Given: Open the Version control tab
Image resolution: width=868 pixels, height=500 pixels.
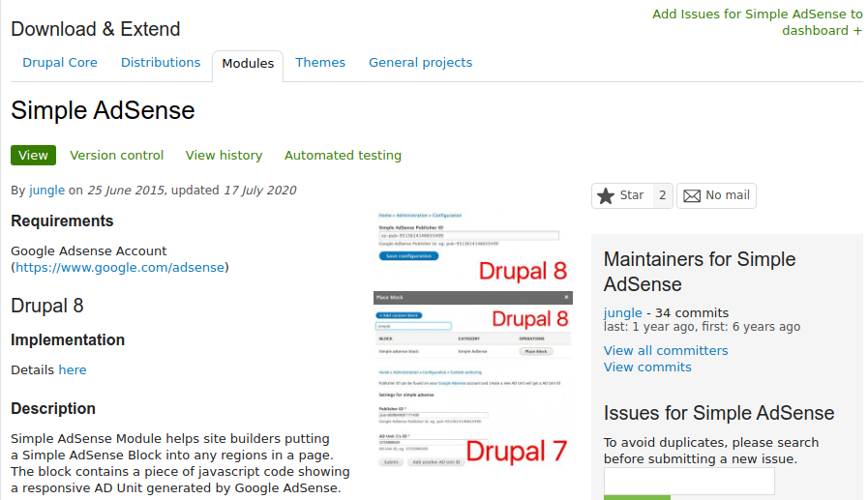Looking at the screenshot, I should pos(117,156).
